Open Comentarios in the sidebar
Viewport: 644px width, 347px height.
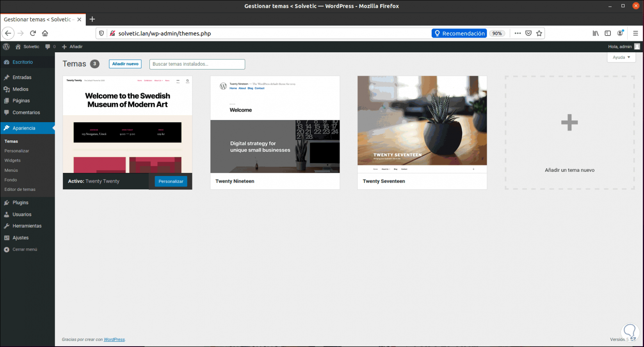27,112
